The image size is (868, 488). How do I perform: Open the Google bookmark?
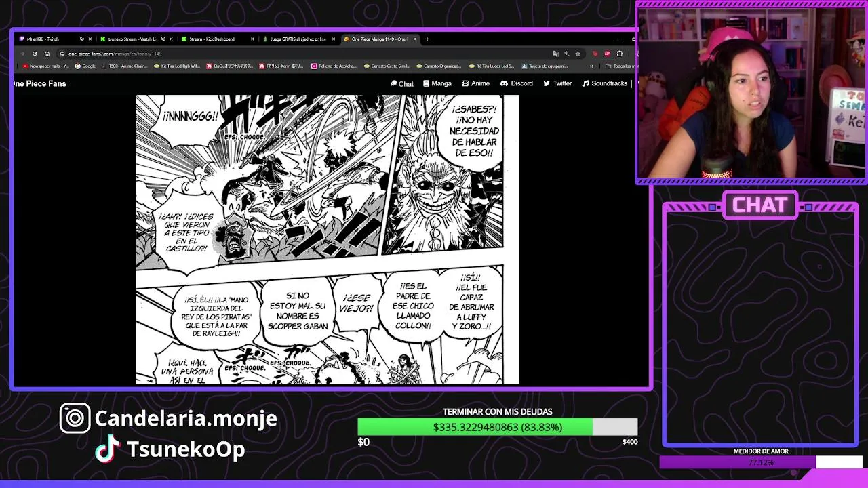click(x=85, y=66)
